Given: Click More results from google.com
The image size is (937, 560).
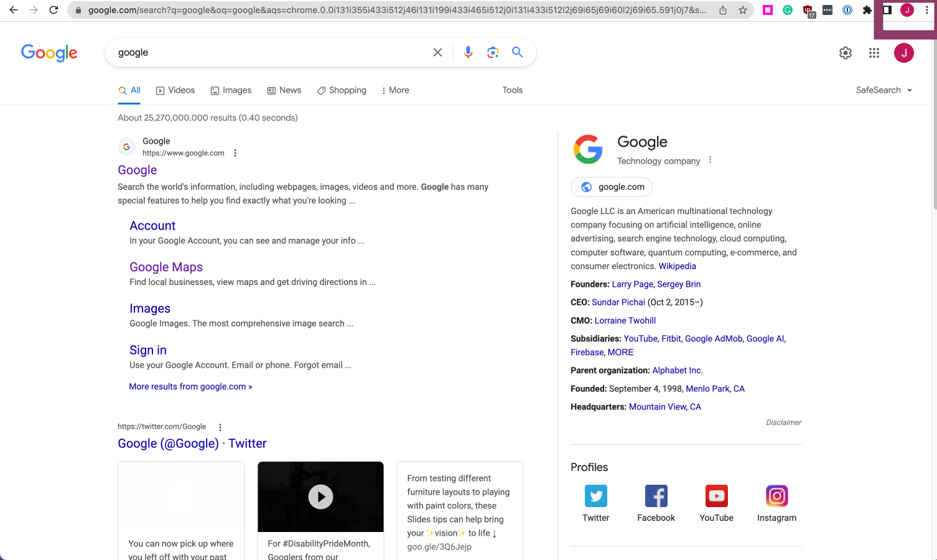Looking at the screenshot, I should (190, 386).
